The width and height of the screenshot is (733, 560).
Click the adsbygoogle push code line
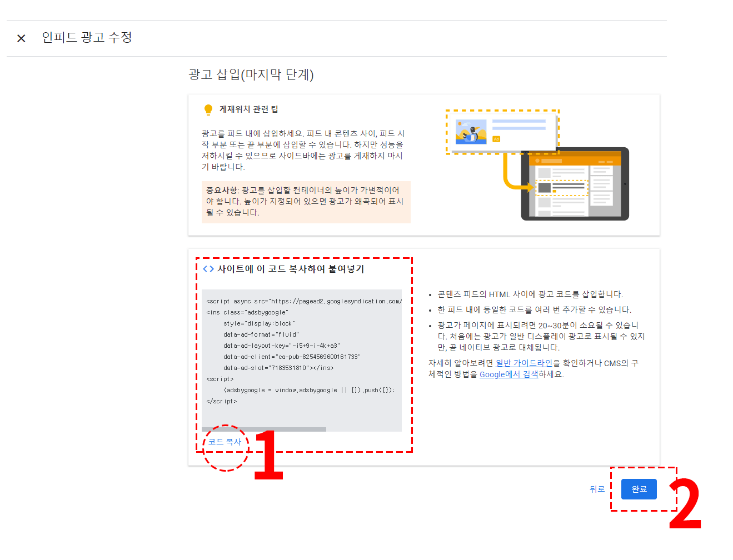pos(309,390)
